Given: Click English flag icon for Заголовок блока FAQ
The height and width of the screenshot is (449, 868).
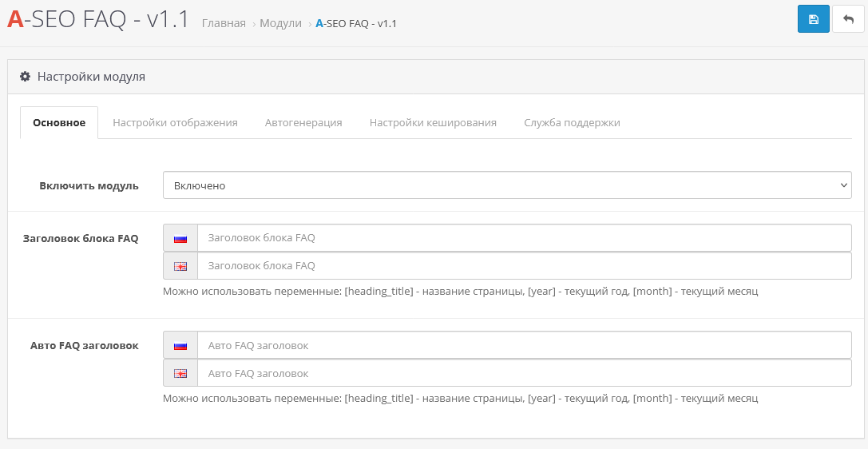Looking at the screenshot, I should (180, 266).
